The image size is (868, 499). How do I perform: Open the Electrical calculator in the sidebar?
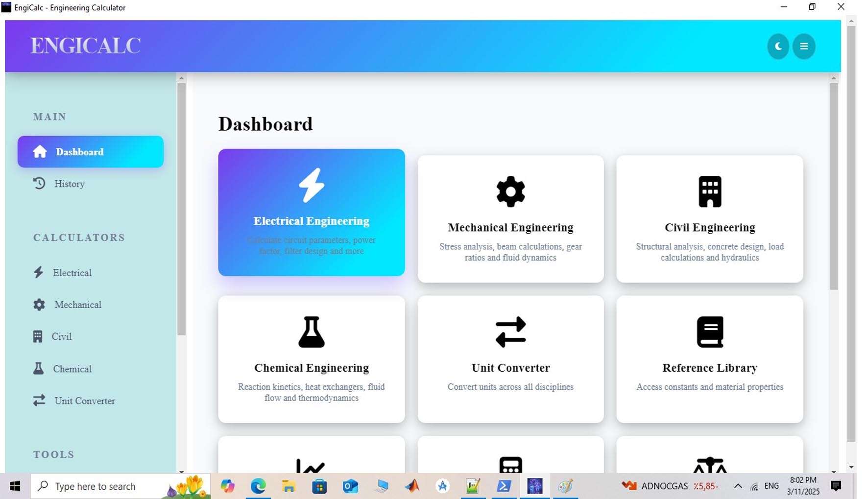tap(72, 273)
